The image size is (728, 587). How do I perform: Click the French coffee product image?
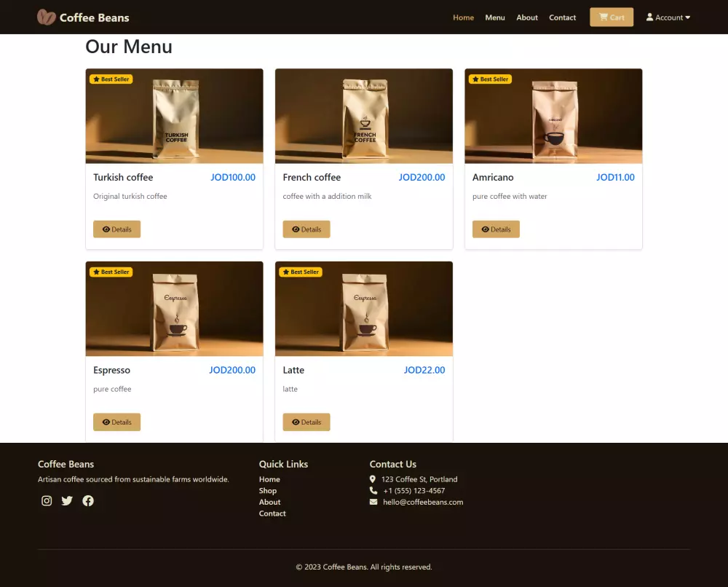click(364, 116)
